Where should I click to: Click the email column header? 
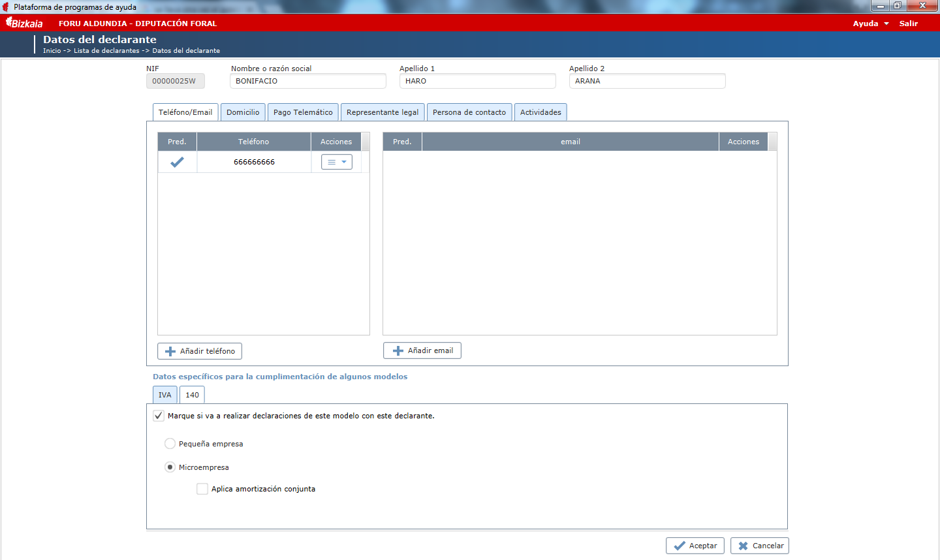571,142
